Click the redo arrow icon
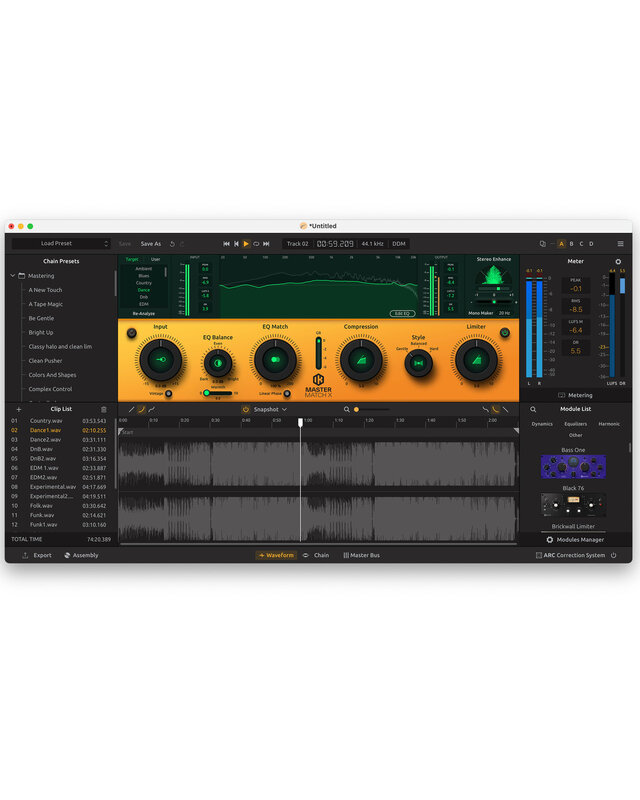640x800 pixels. pyautogui.click(x=182, y=244)
